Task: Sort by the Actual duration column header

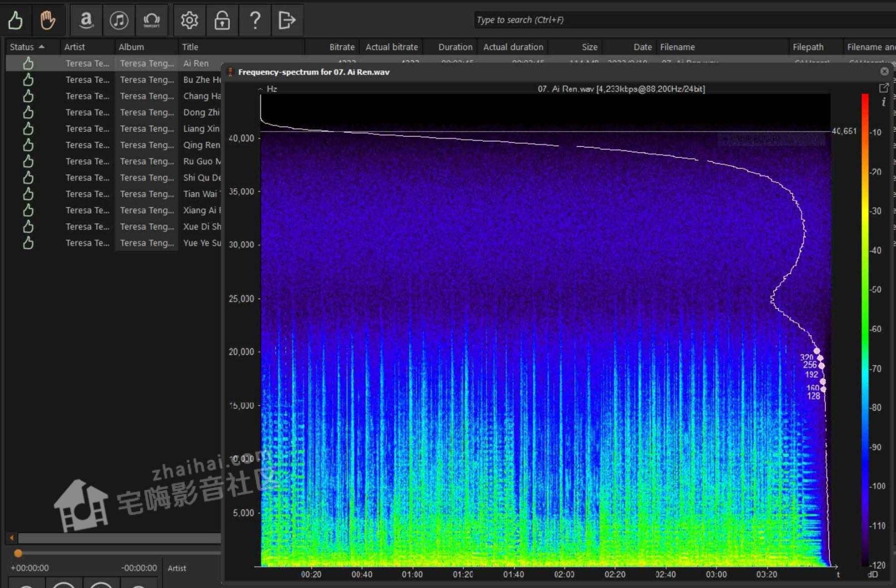Action: coord(513,47)
